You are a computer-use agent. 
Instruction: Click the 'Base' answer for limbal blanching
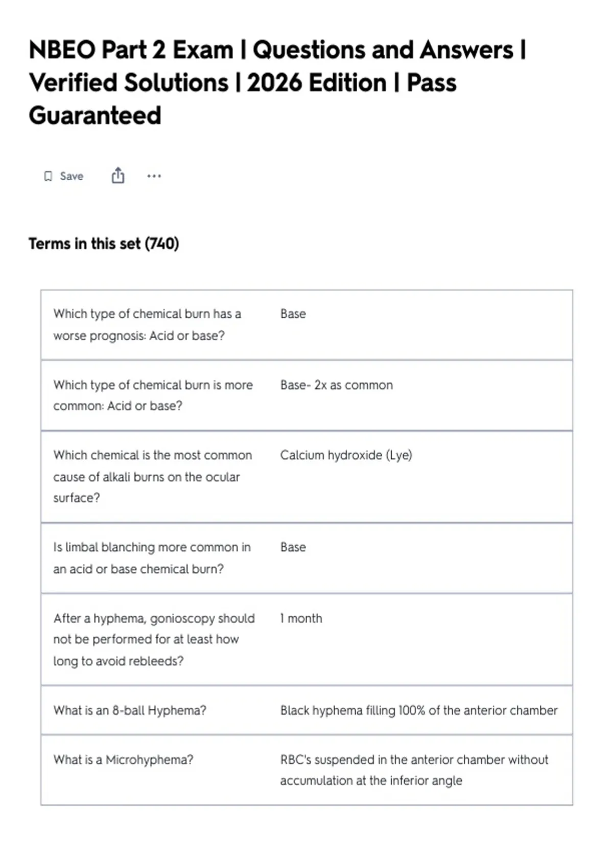pos(293,547)
